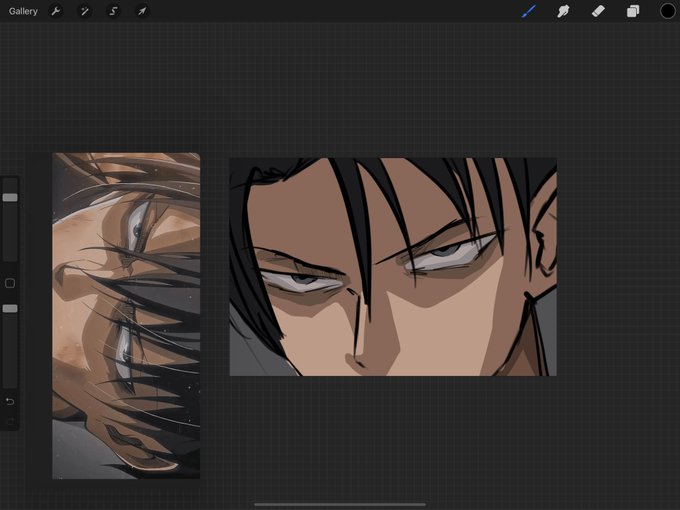Select the Smudge tool
Screen dimensions: 680x510
coord(563,11)
